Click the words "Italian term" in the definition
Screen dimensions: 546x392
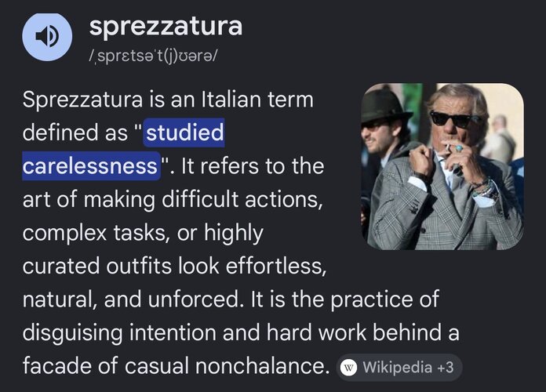(x=257, y=100)
